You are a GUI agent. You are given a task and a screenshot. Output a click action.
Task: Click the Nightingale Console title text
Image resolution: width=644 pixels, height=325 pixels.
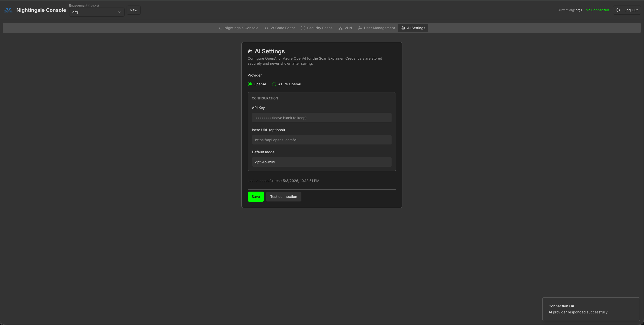41,10
